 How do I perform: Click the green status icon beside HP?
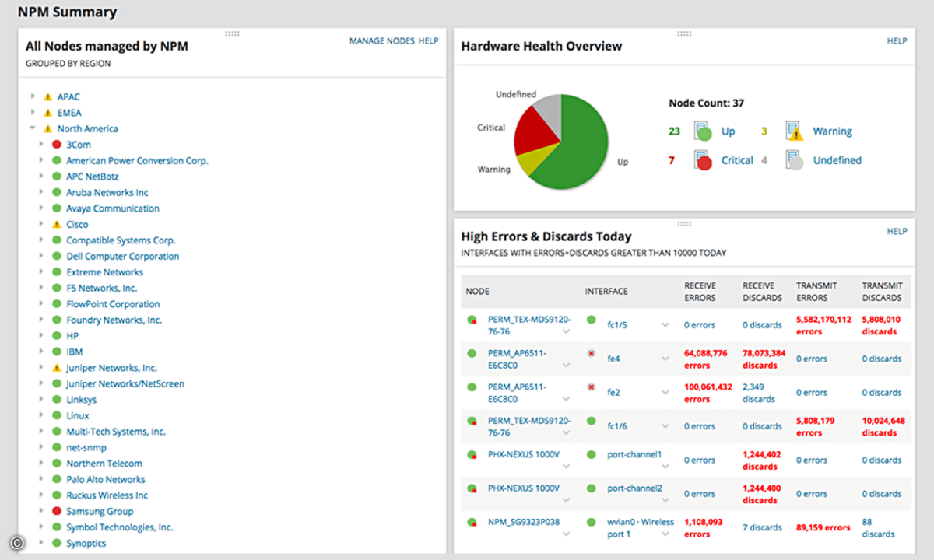[x=56, y=336]
